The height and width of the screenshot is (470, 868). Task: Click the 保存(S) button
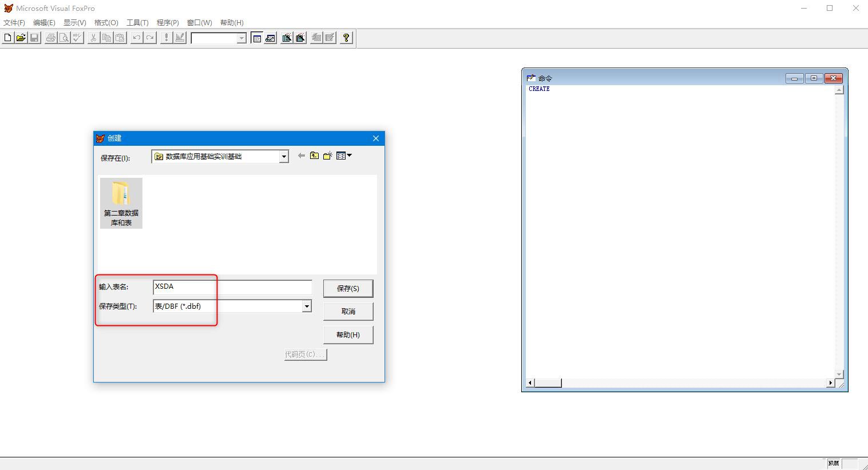[348, 288]
